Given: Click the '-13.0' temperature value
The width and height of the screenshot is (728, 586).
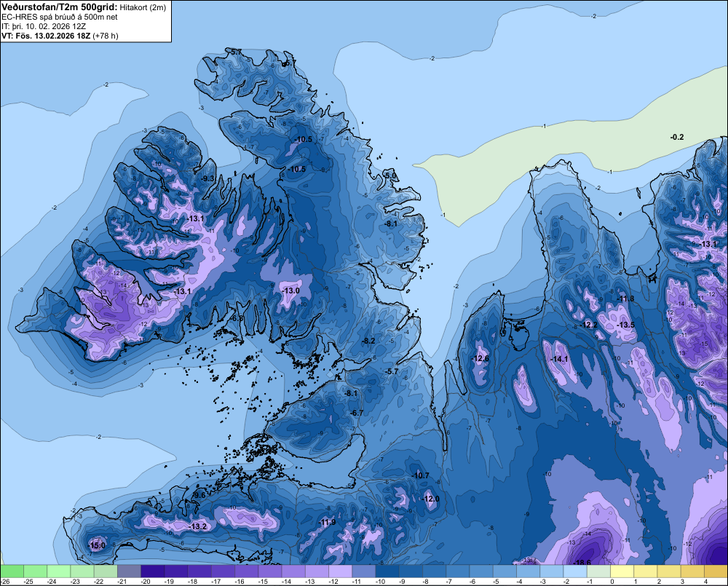Looking at the screenshot, I should click(290, 290).
